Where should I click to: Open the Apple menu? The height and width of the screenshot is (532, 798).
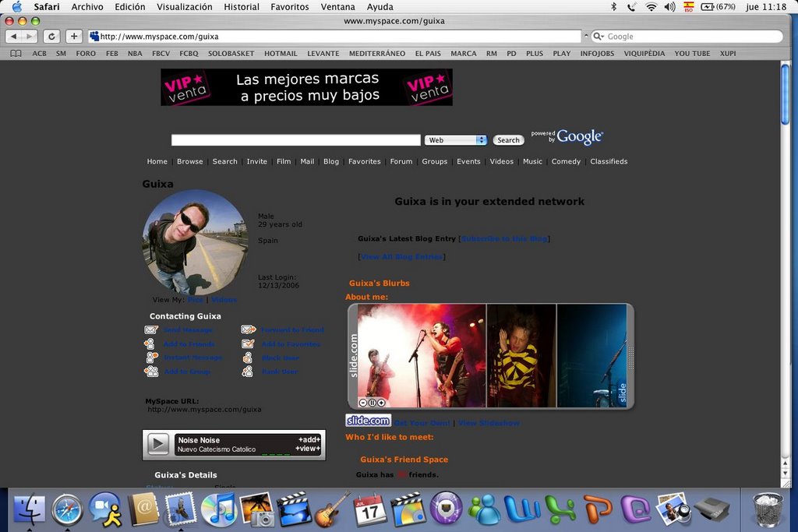point(17,6)
